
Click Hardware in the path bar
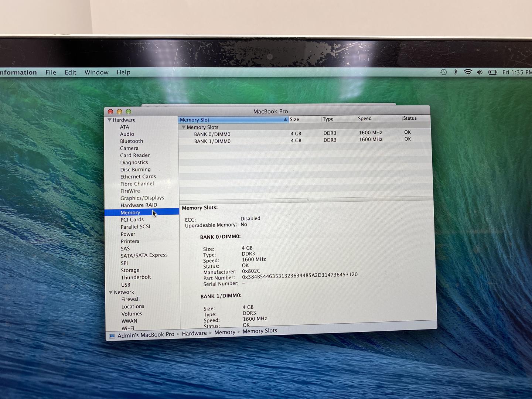click(194, 333)
